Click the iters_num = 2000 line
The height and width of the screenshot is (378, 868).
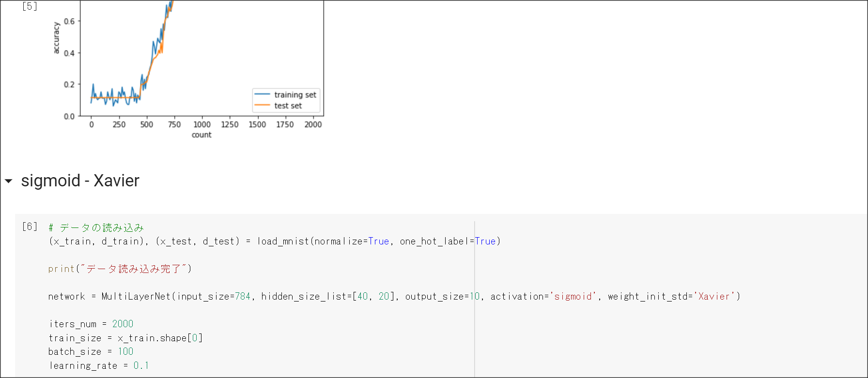(x=91, y=324)
